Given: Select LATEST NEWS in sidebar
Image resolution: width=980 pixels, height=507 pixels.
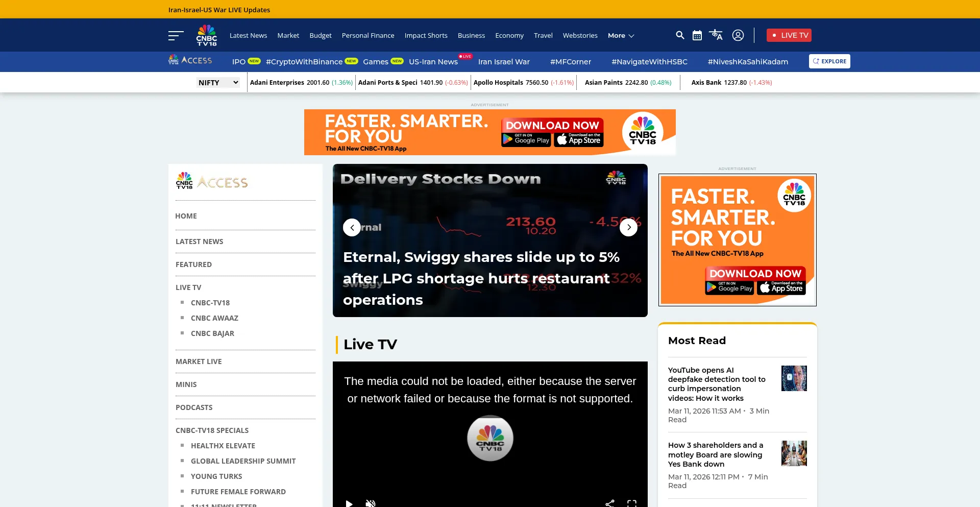Looking at the screenshot, I should pyautogui.click(x=199, y=242).
